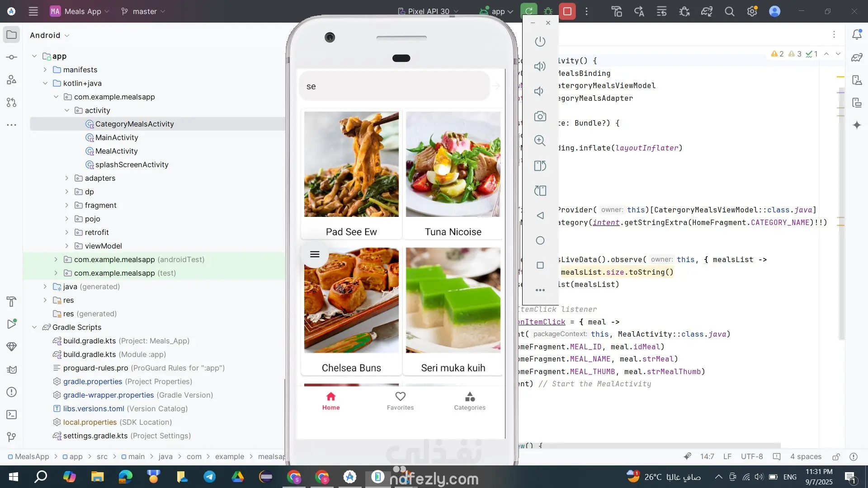This screenshot has width=868, height=488.
Task: Take emulator screenshot with camera icon
Action: coord(540,116)
